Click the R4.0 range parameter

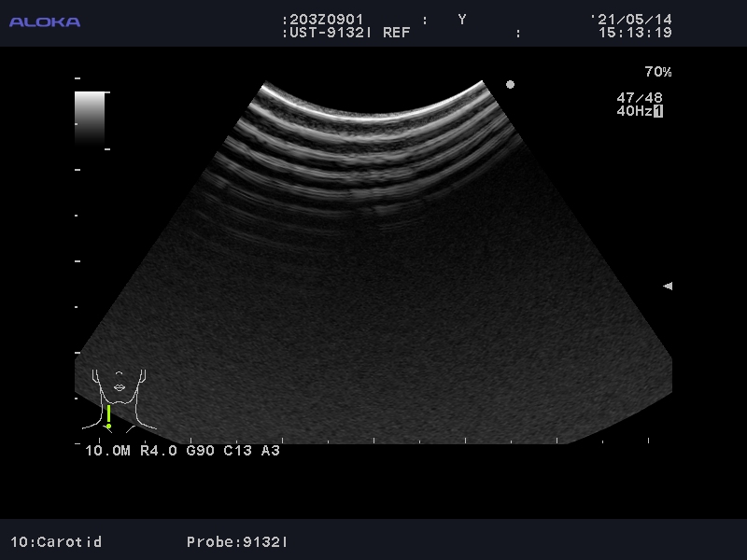coord(158,451)
